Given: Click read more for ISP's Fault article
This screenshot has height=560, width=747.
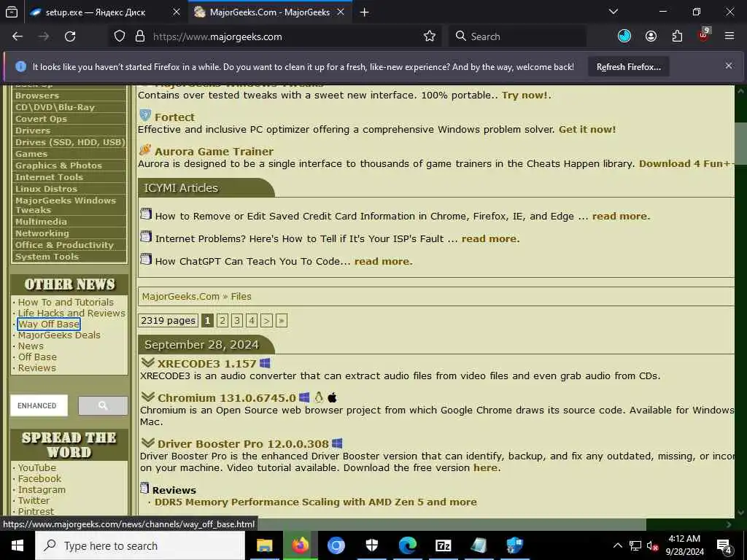Looking at the screenshot, I should (490, 238).
